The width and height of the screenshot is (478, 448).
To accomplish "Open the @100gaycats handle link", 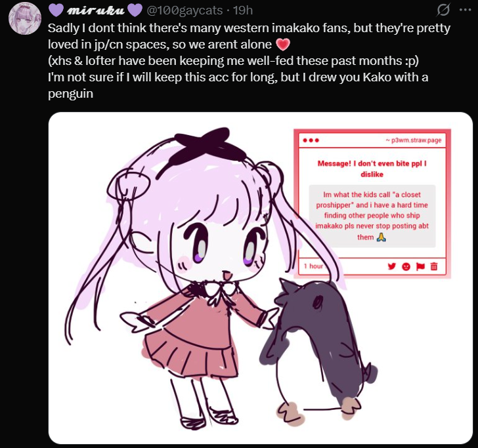I will 185,10.
